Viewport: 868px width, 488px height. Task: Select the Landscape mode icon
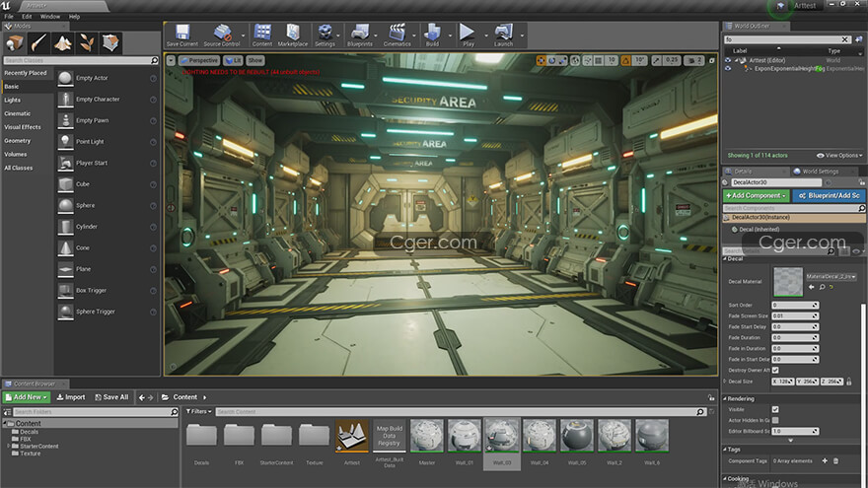pyautogui.click(x=62, y=42)
